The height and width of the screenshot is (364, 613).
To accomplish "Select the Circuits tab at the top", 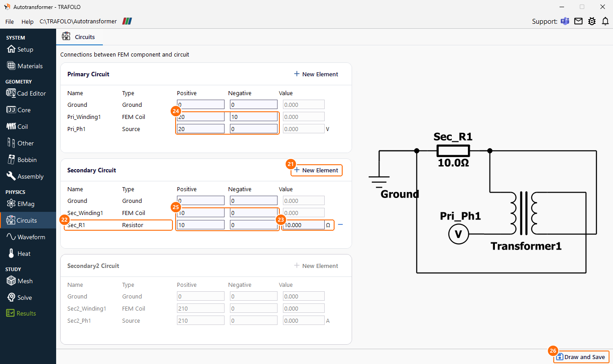I will pos(79,37).
